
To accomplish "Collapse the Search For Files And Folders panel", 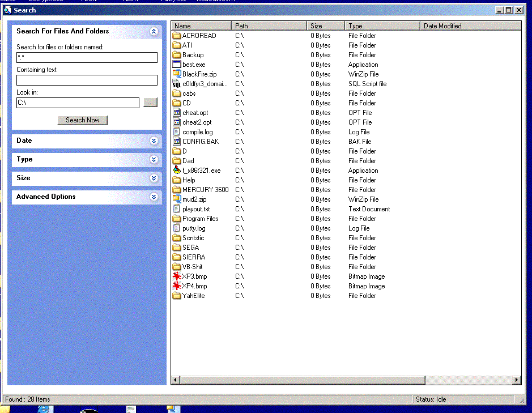I will (154, 32).
